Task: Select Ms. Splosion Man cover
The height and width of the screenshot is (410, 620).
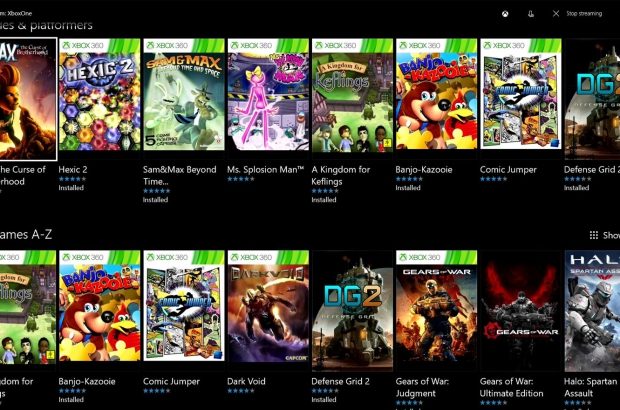Action: [x=267, y=99]
